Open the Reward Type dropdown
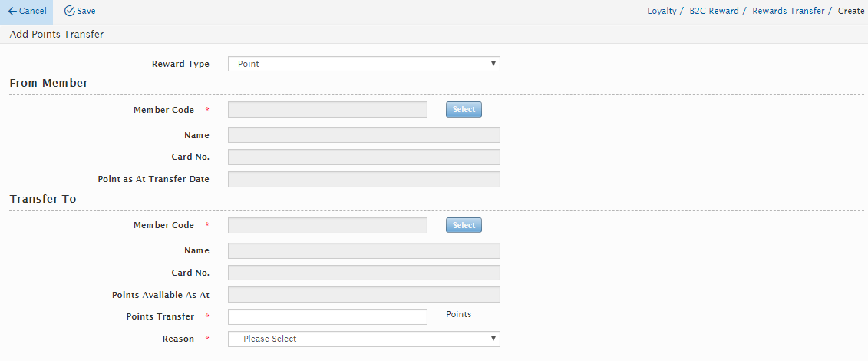 point(364,64)
